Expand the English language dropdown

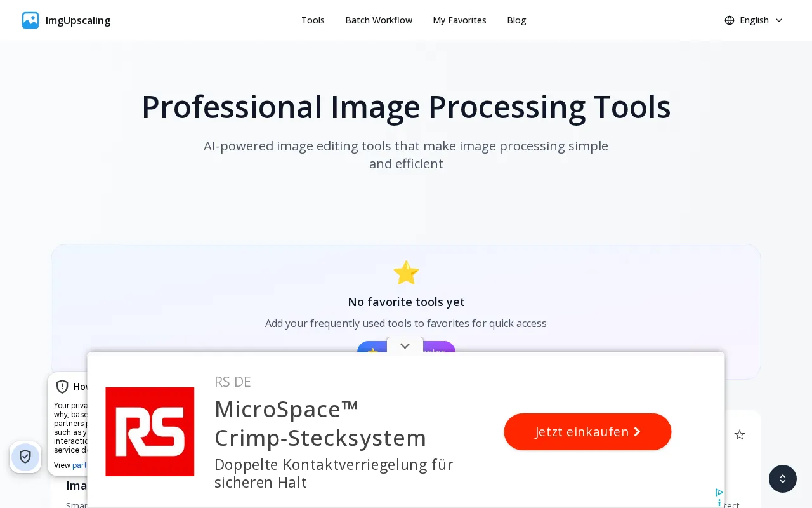(x=754, y=20)
